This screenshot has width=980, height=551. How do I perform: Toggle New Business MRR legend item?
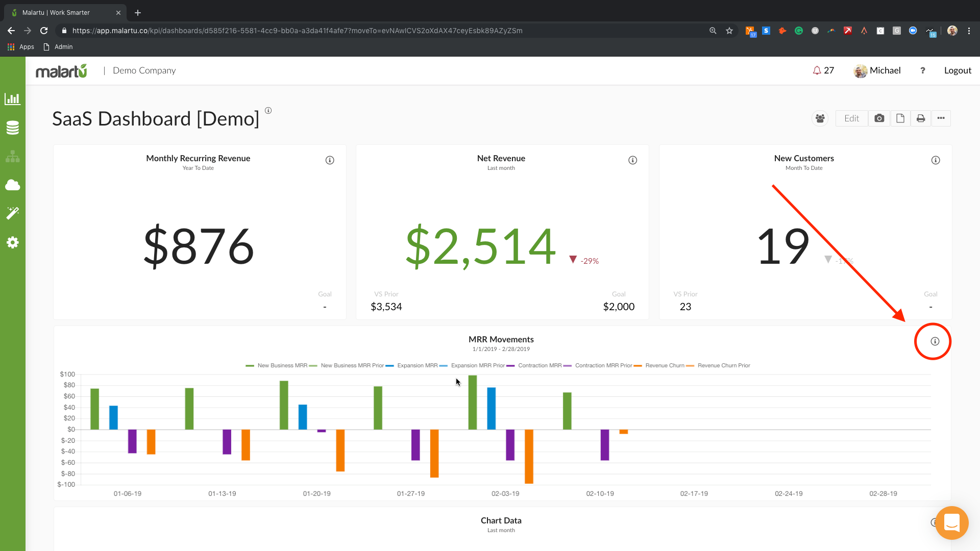coord(277,365)
